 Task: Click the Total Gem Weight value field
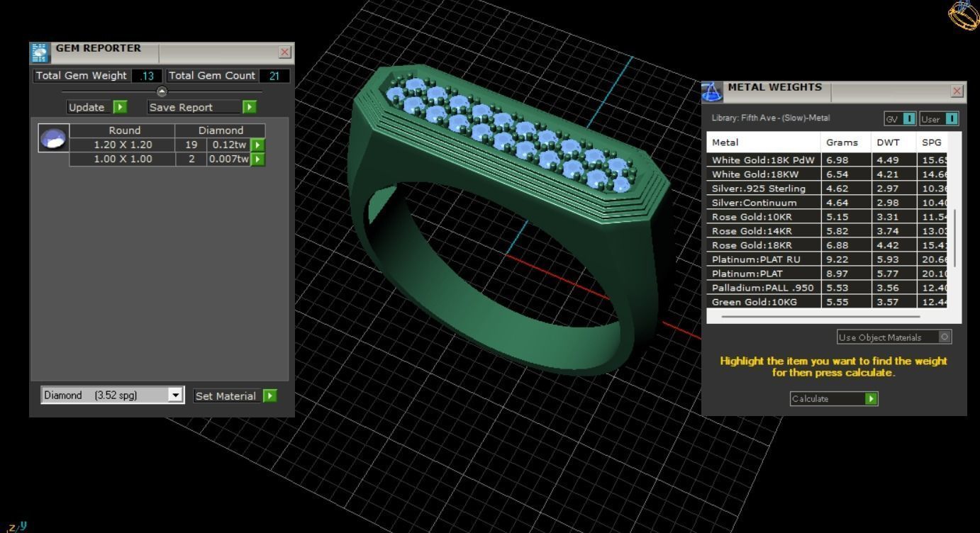148,76
